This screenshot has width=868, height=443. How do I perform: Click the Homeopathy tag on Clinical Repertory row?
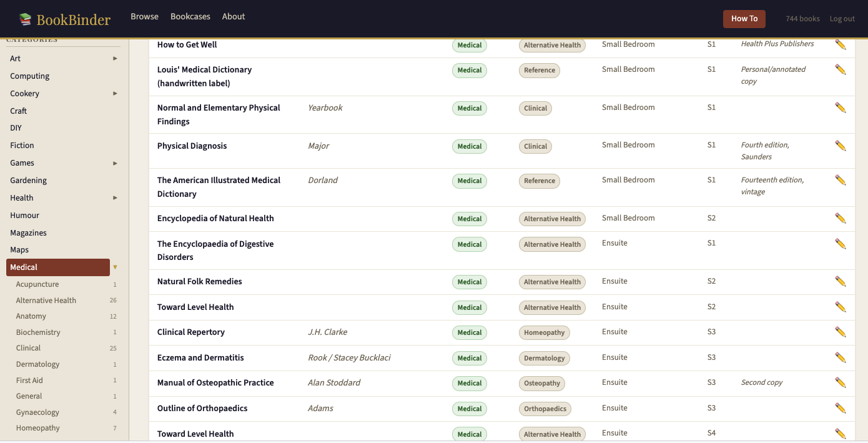pos(545,332)
